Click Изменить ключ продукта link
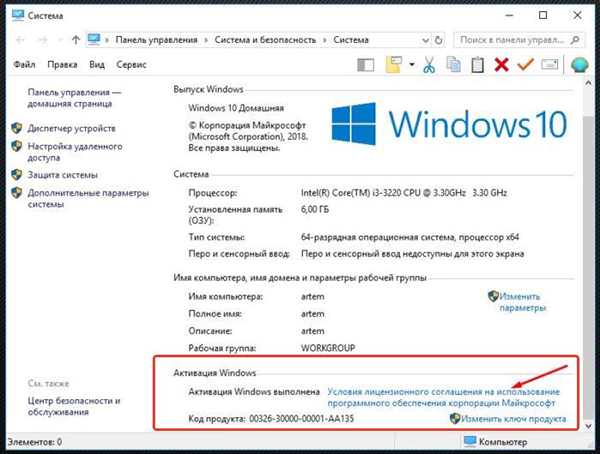 (x=513, y=419)
